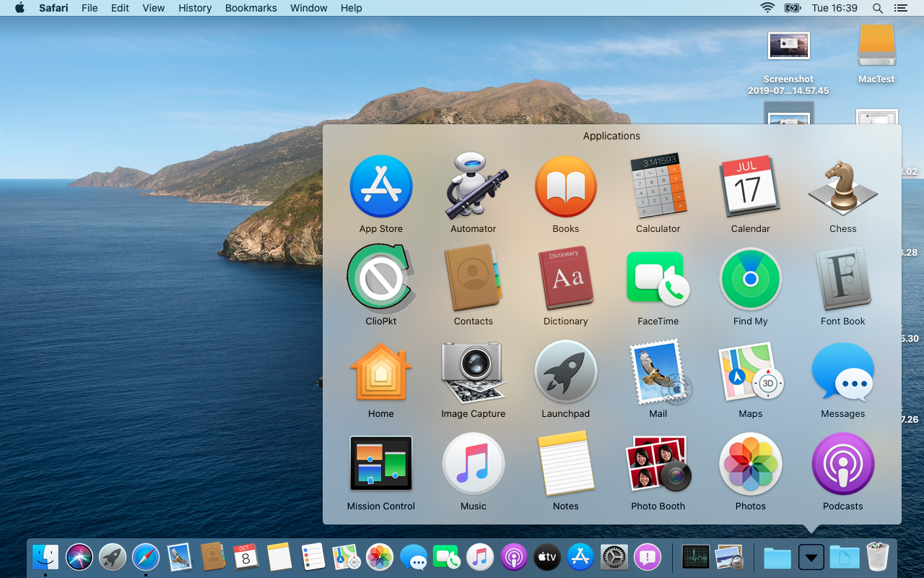Launch Automator from the Applications grid
924x578 pixels.
point(474,186)
